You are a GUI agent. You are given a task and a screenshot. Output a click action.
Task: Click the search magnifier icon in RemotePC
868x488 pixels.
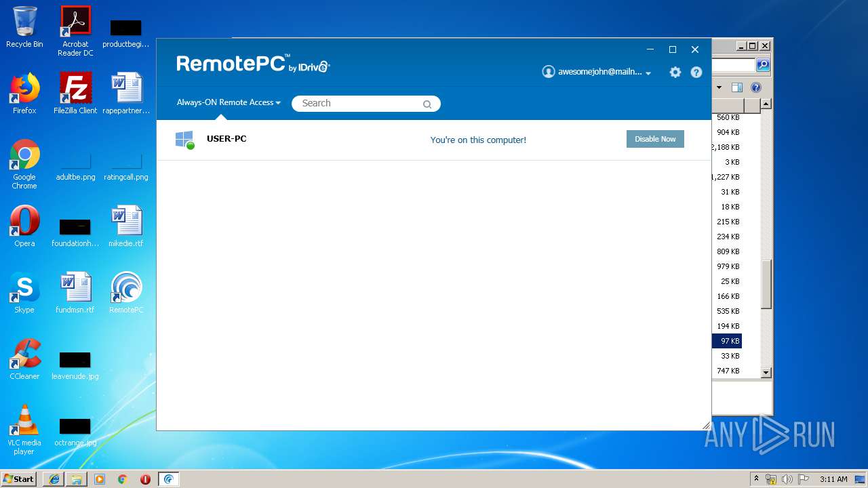(x=427, y=104)
